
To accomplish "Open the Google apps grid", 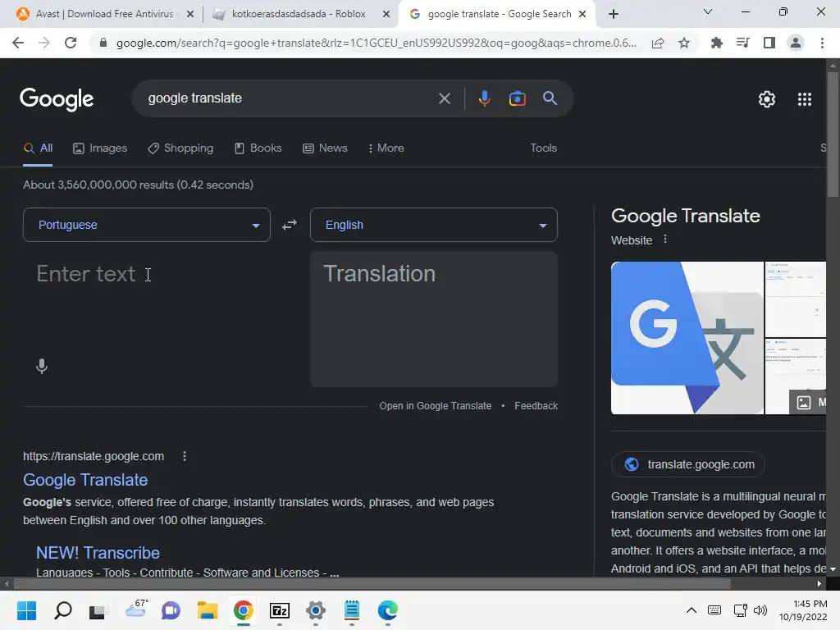I will (x=804, y=99).
